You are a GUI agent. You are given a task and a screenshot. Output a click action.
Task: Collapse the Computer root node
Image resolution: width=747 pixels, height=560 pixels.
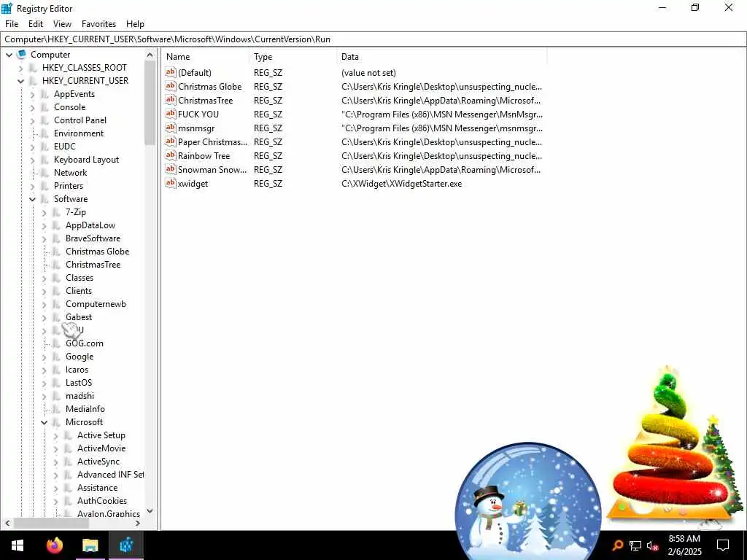tap(9, 55)
